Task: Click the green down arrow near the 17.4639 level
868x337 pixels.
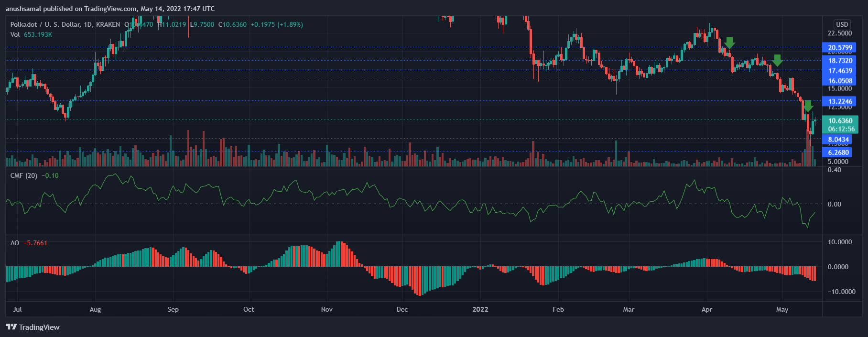Action: [777, 60]
